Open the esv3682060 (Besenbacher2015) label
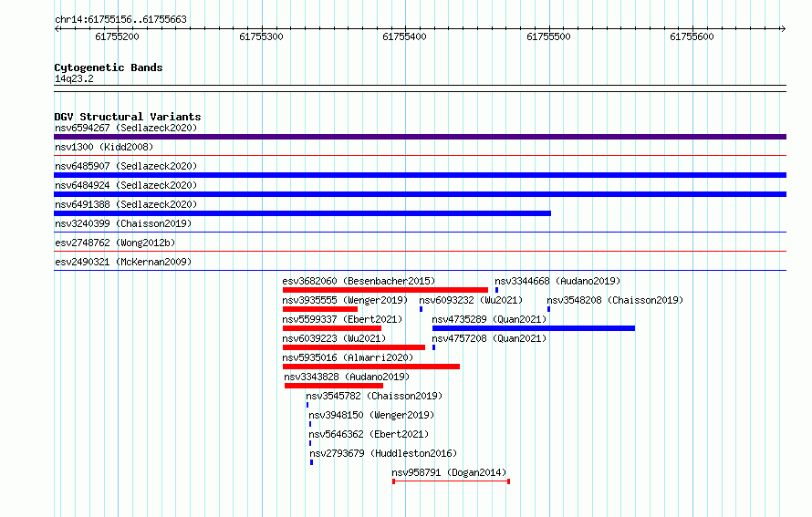The height and width of the screenshot is (517, 812). pyautogui.click(x=359, y=281)
